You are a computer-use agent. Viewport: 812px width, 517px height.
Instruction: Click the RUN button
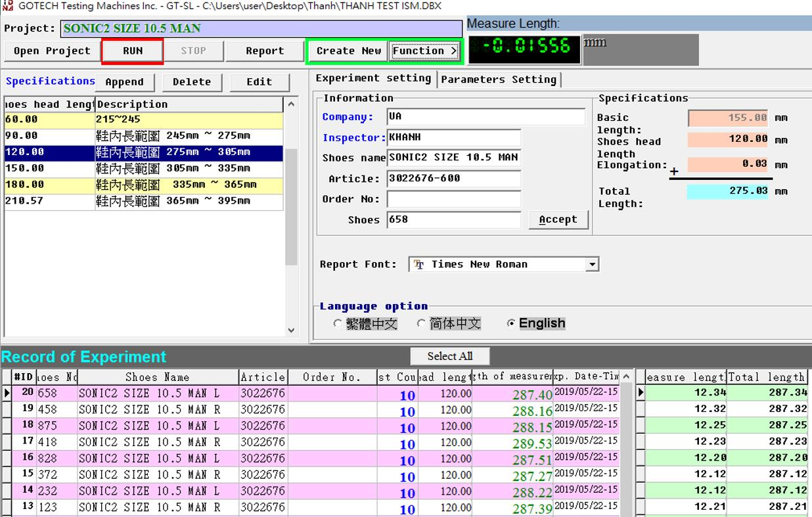tap(133, 51)
